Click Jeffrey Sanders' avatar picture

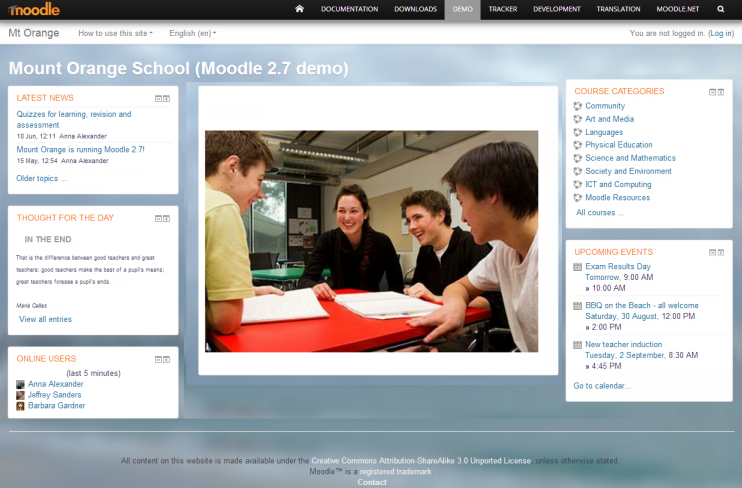20,395
